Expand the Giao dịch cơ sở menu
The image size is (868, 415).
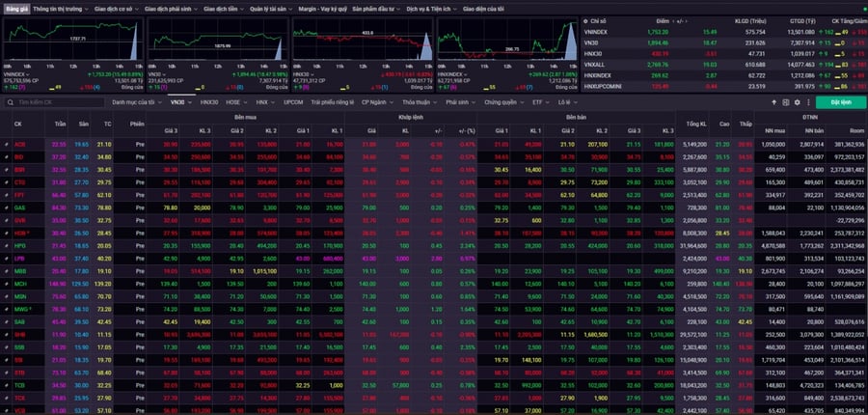117,10
